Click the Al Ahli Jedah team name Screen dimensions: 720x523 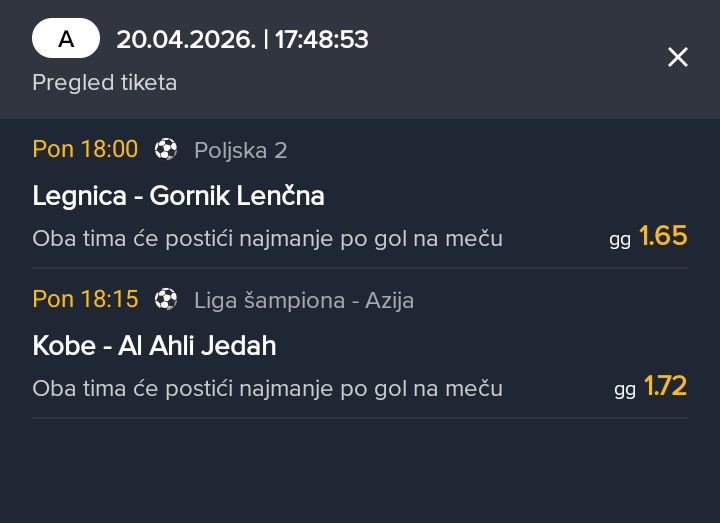point(197,346)
